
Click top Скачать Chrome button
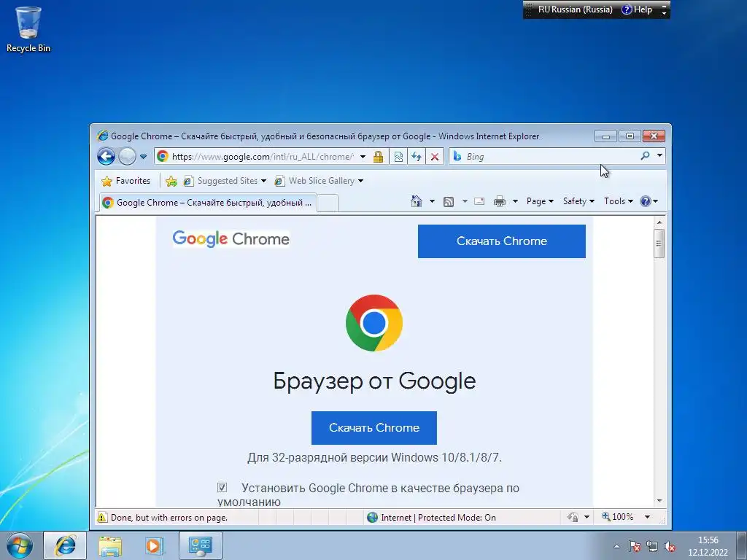pyautogui.click(x=502, y=241)
